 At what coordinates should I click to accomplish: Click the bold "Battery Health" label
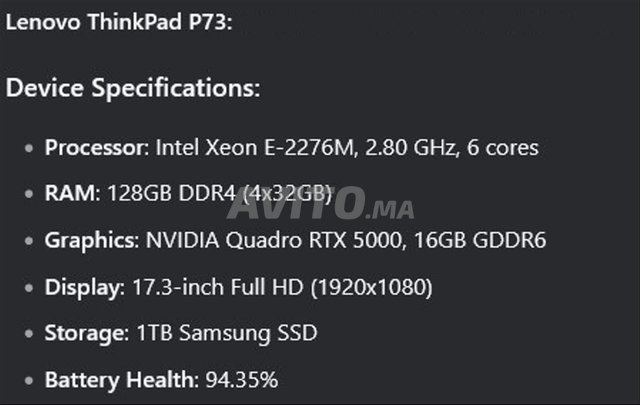pos(120,381)
